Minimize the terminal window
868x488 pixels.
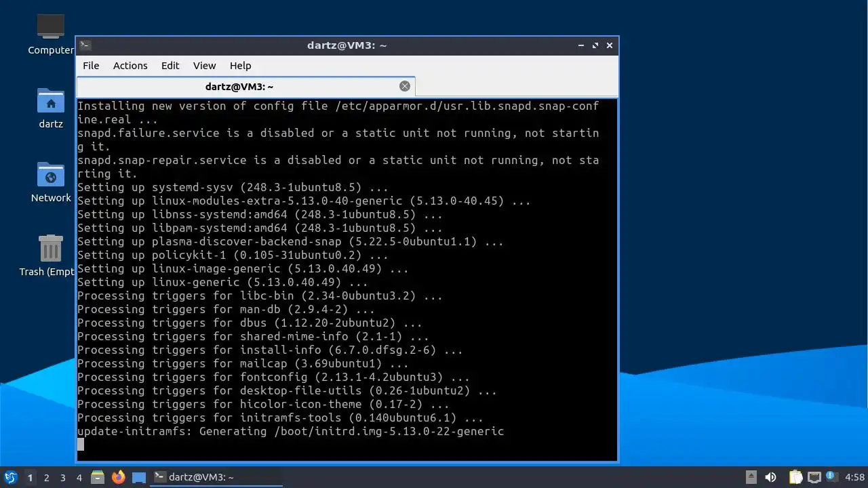coord(581,45)
